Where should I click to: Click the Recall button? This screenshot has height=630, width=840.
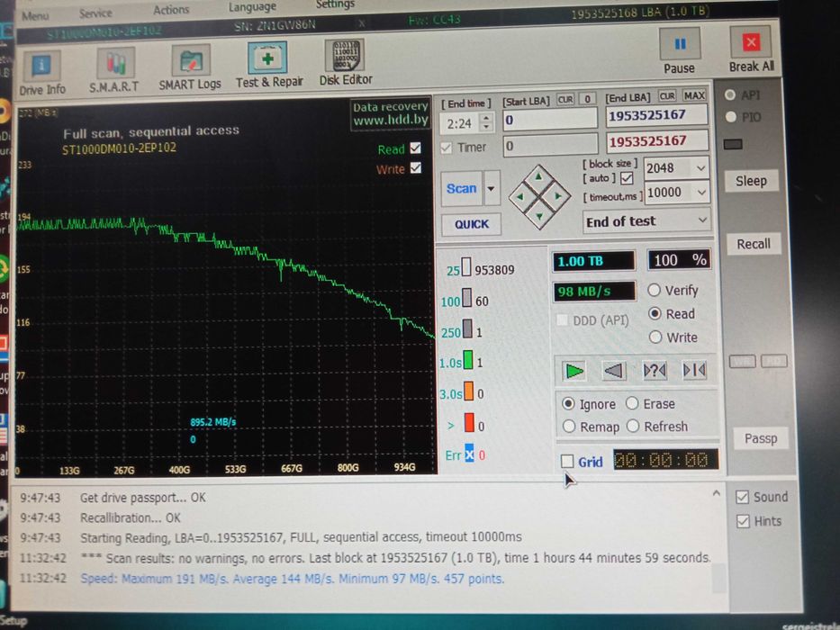coord(754,244)
